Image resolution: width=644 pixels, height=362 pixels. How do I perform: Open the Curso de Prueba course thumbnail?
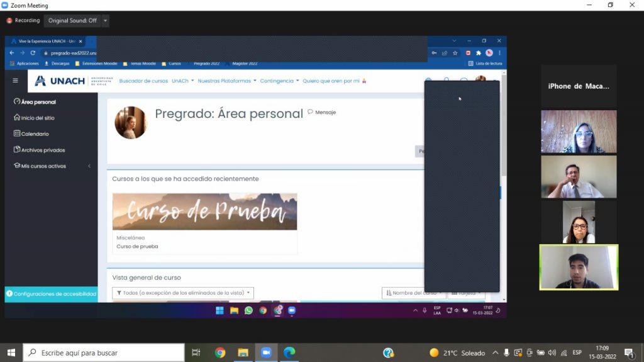point(204,212)
